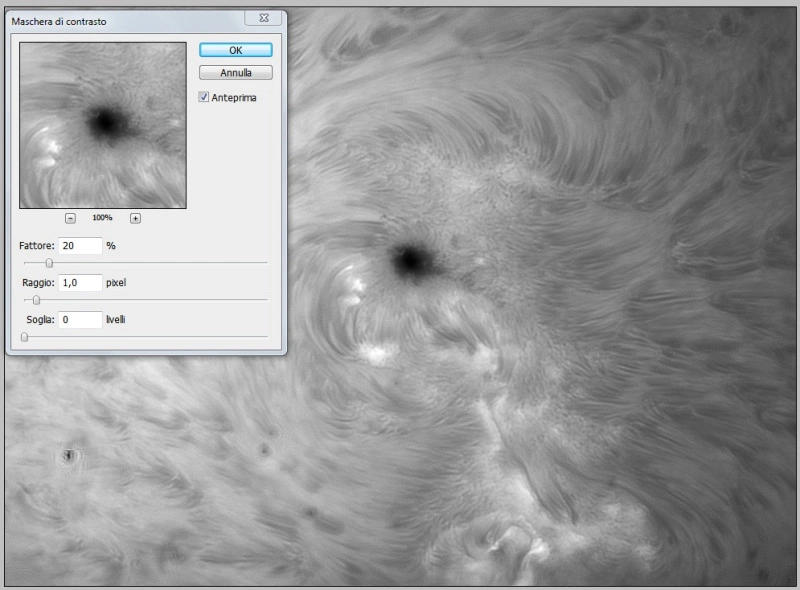
Task: Zoom in the preview with plus button
Action: tap(135, 218)
